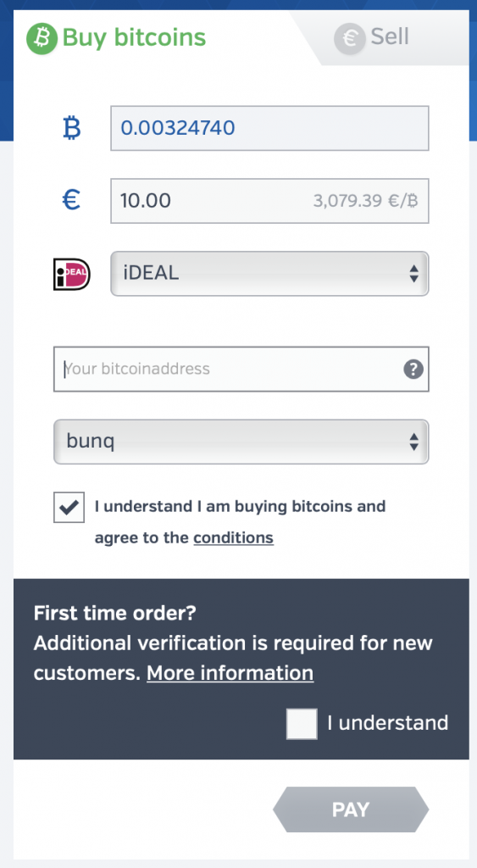Switch to the Sell tab
This screenshot has width=477, height=868.
(x=382, y=38)
